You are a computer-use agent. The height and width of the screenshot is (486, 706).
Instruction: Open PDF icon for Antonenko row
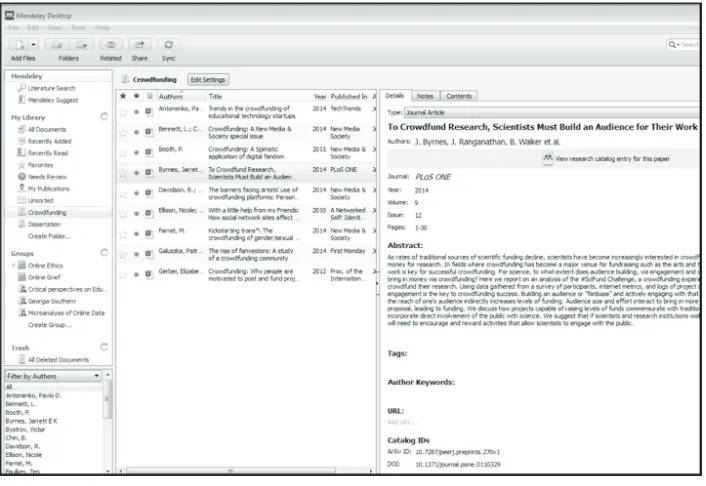point(149,112)
